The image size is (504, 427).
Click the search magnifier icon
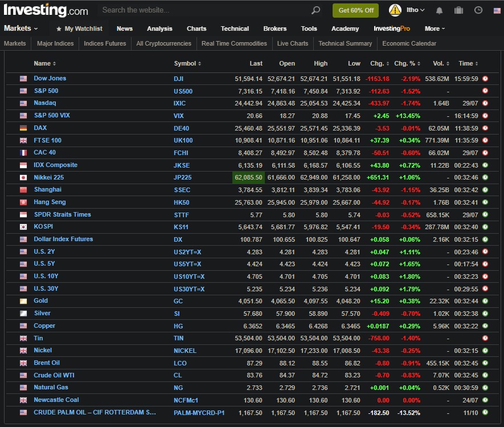pyautogui.click(x=315, y=10)
